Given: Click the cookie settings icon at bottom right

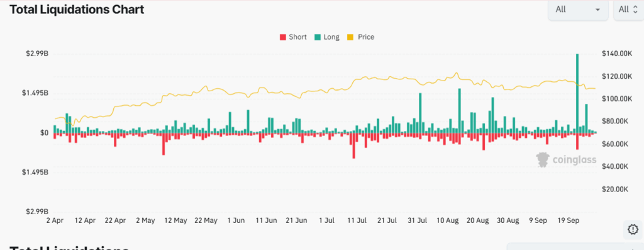Looking at the screenshot, I should [633, 229].
